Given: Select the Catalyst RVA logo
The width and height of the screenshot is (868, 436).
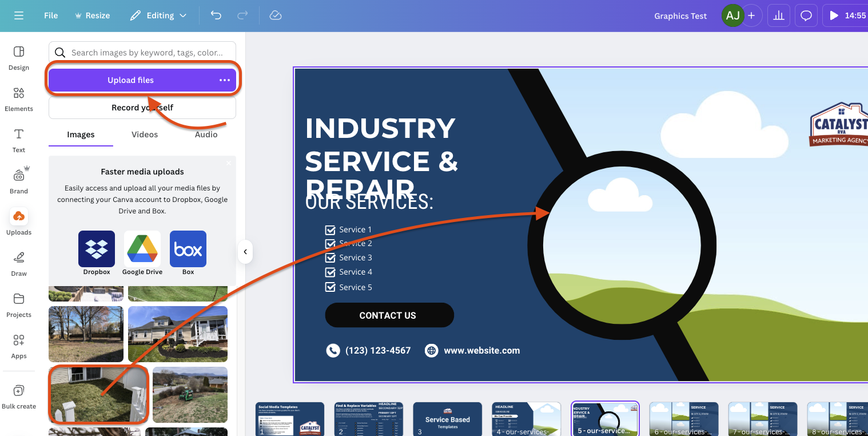Looking at the screenshot, I should click(839, 125).
